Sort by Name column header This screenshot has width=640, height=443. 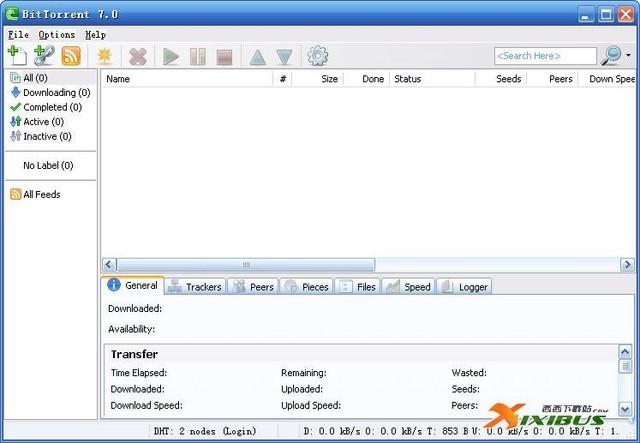187,79
